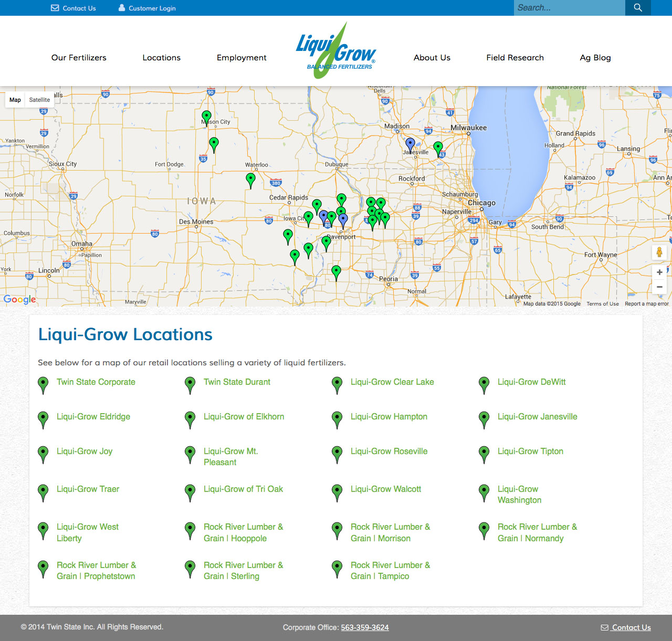Click the Customer Login link
The height and width of the screenshot is (641, 672).
[152, 8]
